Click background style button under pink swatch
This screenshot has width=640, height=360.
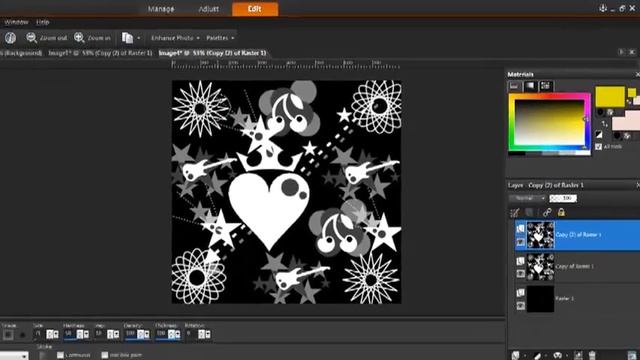coord(618,136)
